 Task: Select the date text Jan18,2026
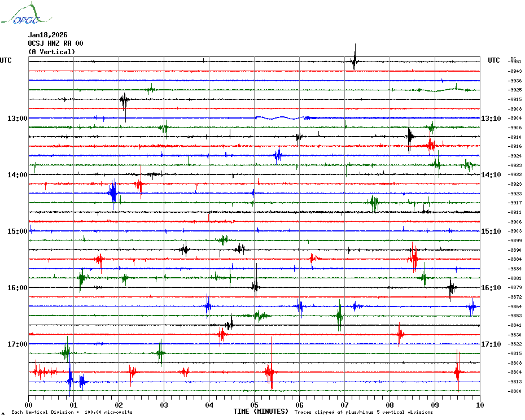click(47, 35)
